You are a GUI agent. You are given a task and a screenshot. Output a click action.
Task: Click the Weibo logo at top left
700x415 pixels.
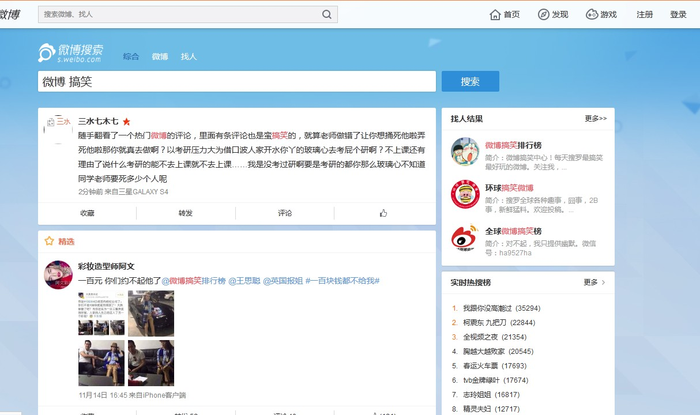[10, 15]
